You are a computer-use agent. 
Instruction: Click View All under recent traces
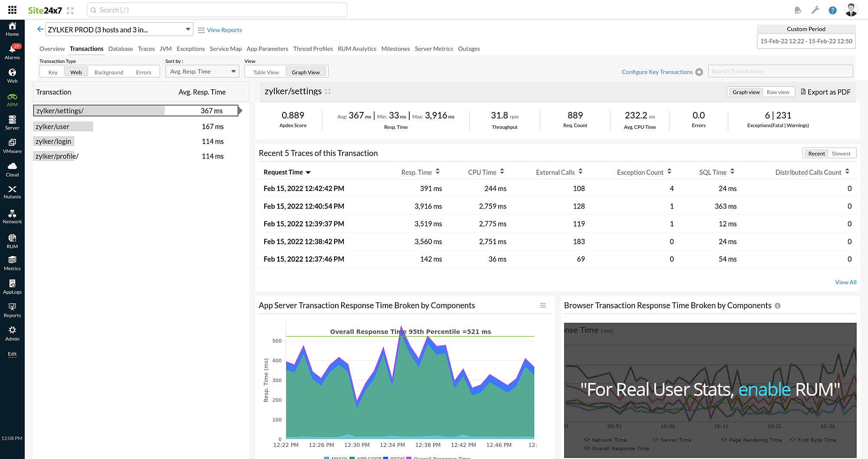click(x=845, y=282)
